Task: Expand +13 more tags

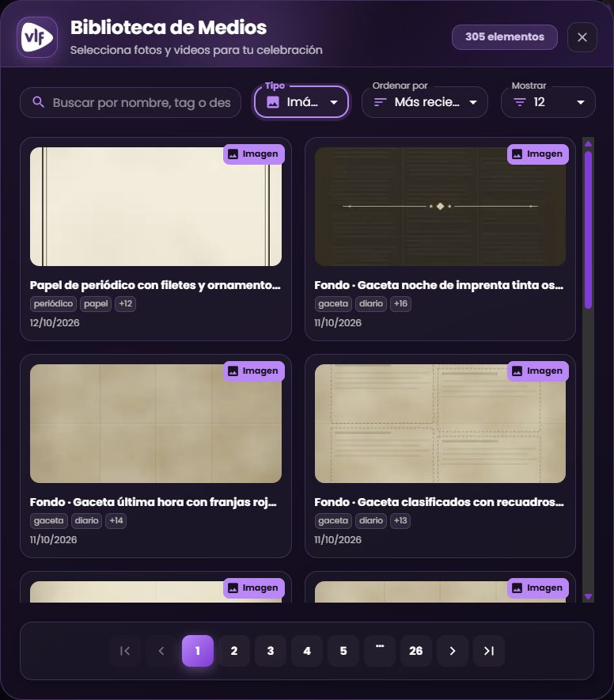Action: 400,520
